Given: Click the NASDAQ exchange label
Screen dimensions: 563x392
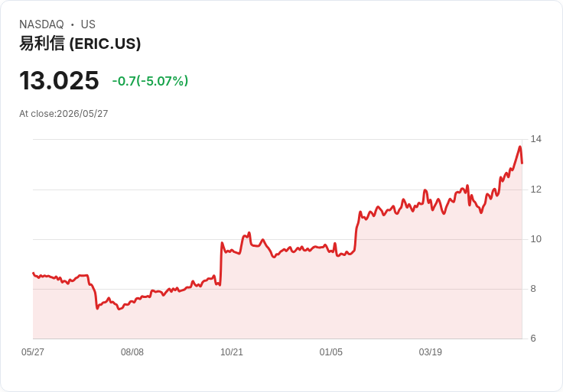Looking at the screenshot, I should click(41, 24).
